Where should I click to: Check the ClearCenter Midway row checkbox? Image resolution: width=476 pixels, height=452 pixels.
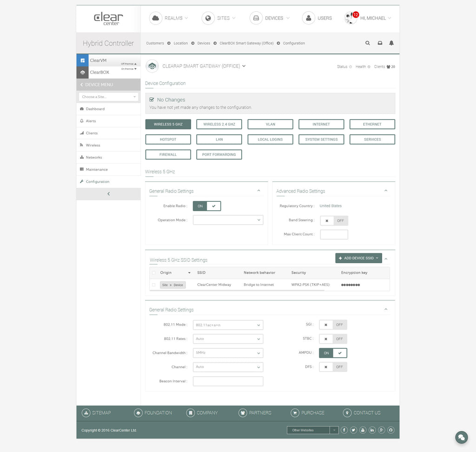point(153,285)
